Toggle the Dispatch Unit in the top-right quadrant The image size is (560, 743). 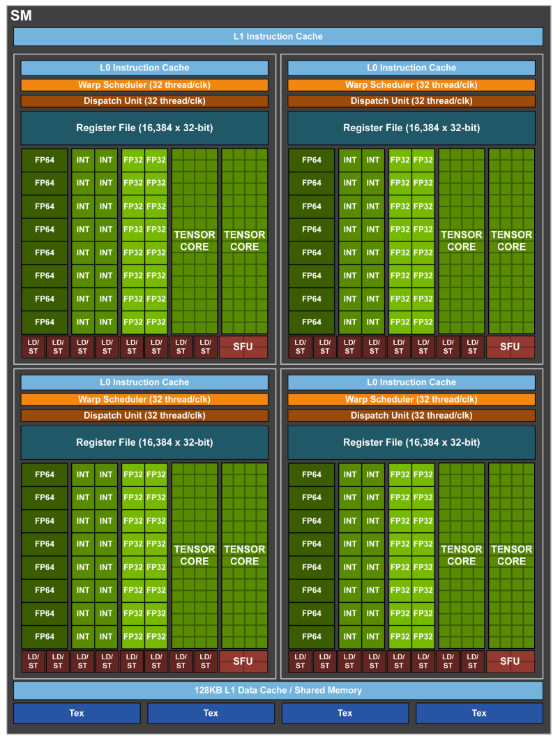pos(411,100)
